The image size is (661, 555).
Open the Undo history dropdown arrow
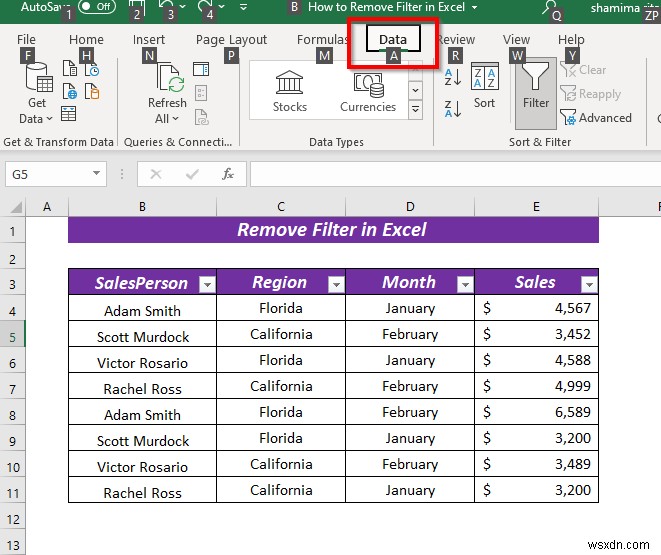(x=183, y=7)
